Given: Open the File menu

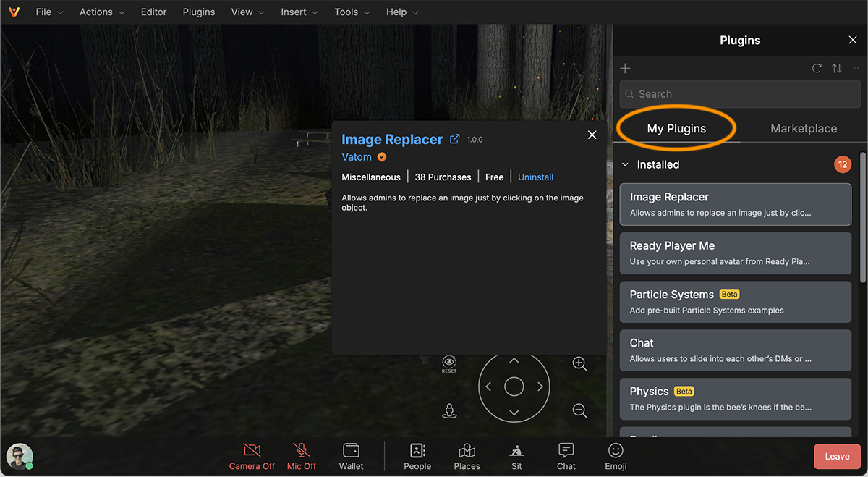Looking at the screenshot, I should click(x=49, y=12).
